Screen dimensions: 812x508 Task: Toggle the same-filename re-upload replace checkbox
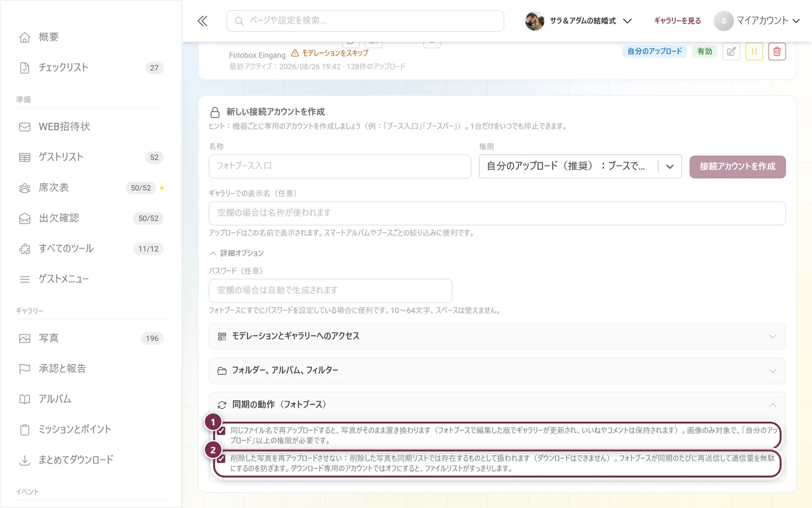coord(221,431)
